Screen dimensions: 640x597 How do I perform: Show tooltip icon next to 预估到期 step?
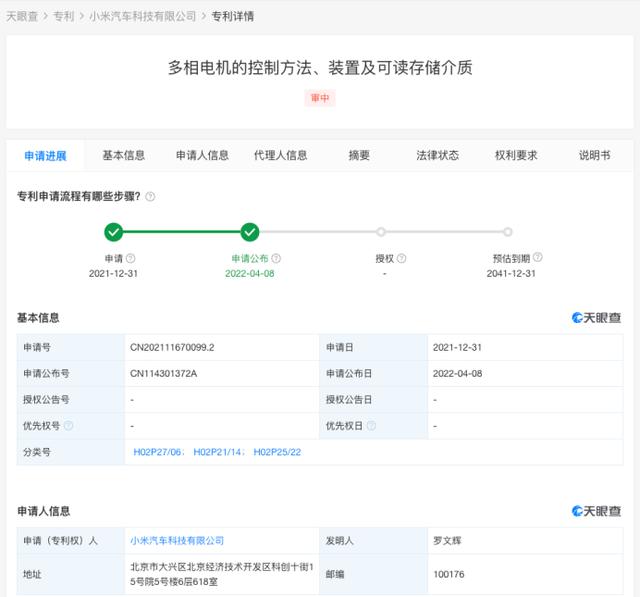[538, 257]
